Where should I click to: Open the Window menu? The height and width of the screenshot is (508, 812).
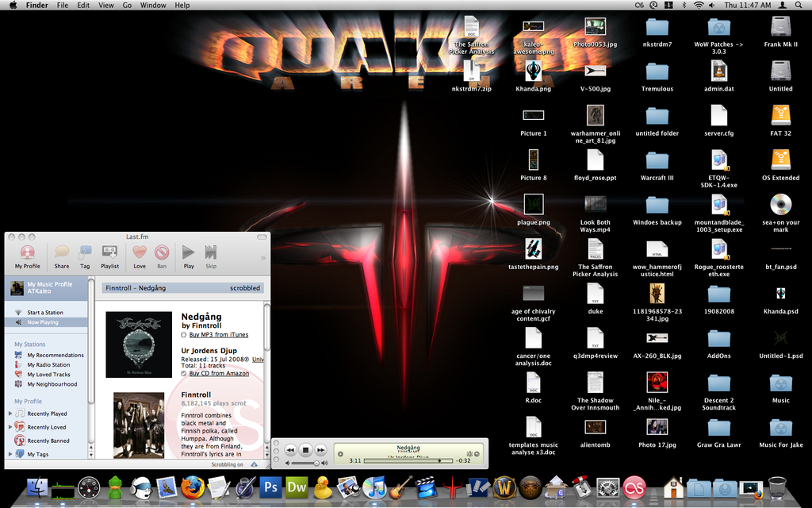click(x=153, y=6)
